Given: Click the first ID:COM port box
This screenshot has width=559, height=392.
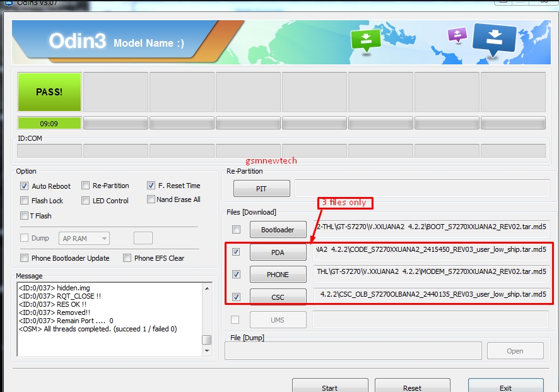Looking at the screenshot, I should pyautogui.click(x=50, y=151).
